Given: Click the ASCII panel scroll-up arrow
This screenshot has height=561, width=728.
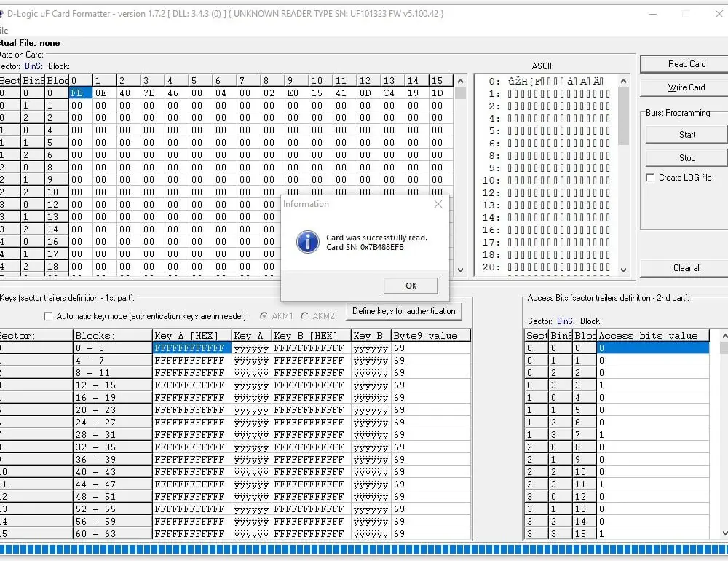Looking at the screenshot, I should tap(624, 81).
